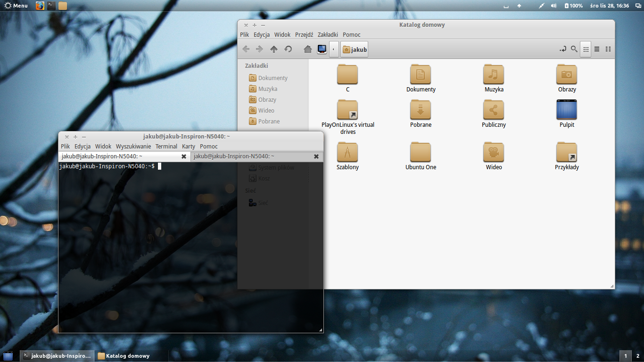The image size is (644, 362).
Task: Launch Firefox from the top panel
Action: (x=40, y=6)
